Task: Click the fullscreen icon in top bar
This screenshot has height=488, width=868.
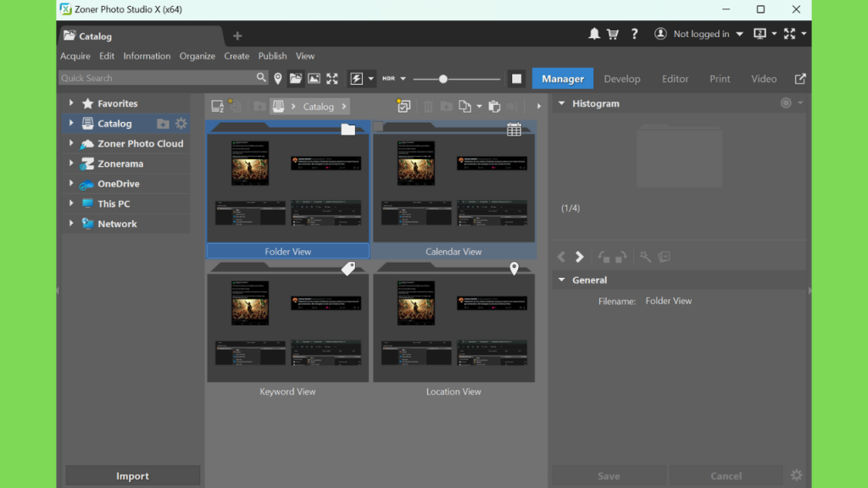Action: (x=789, y=34)
